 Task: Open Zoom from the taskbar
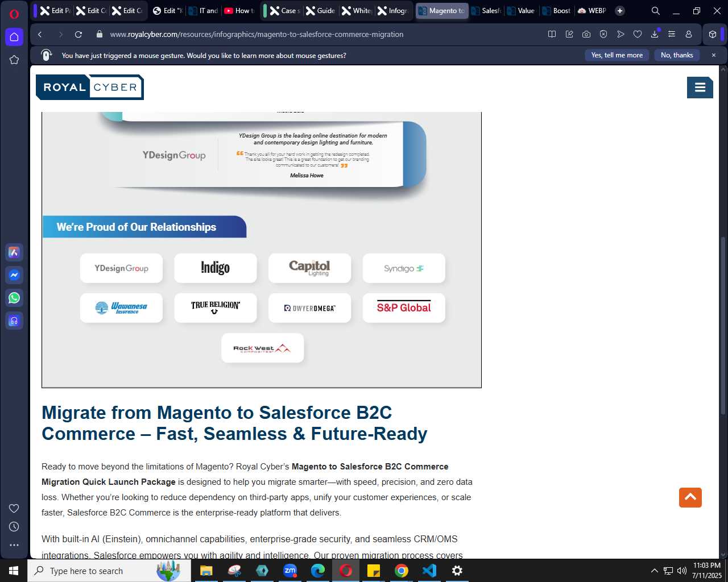tap(290, 571)
